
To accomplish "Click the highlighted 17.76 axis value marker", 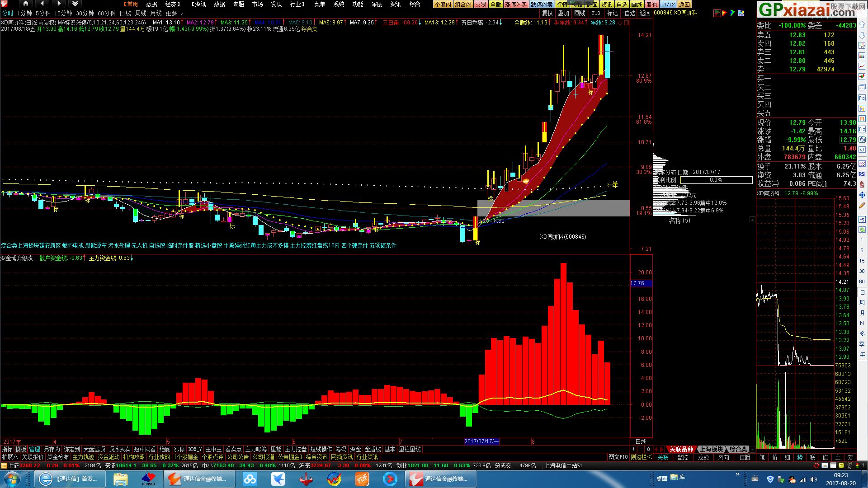I will click(x=641, y=283).
